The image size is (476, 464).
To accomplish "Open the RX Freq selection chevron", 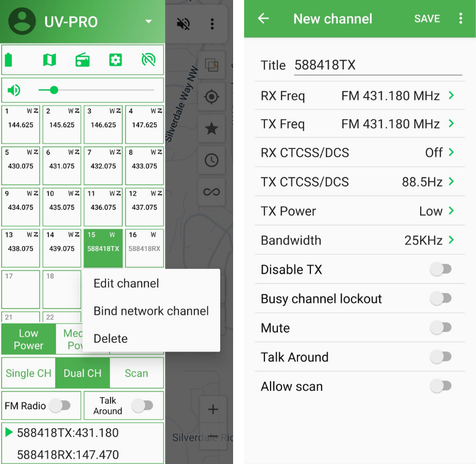I will (451, 96).
